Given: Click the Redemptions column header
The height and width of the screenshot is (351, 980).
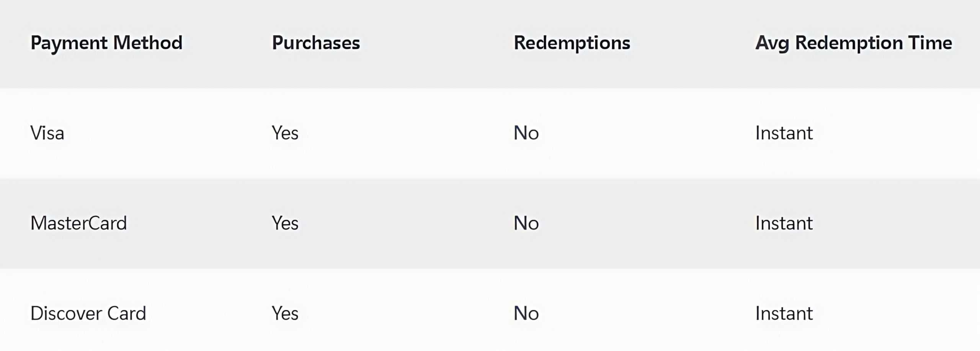Looking at the screenshot, I should [572, 43].
